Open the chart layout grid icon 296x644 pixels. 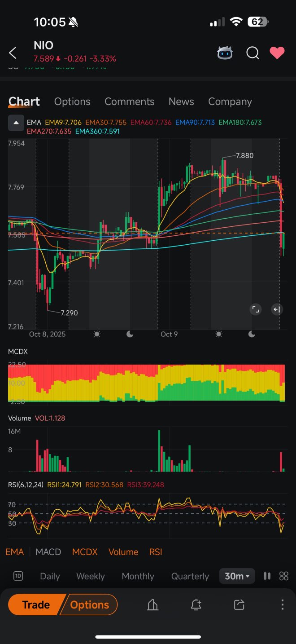[283, 576]
